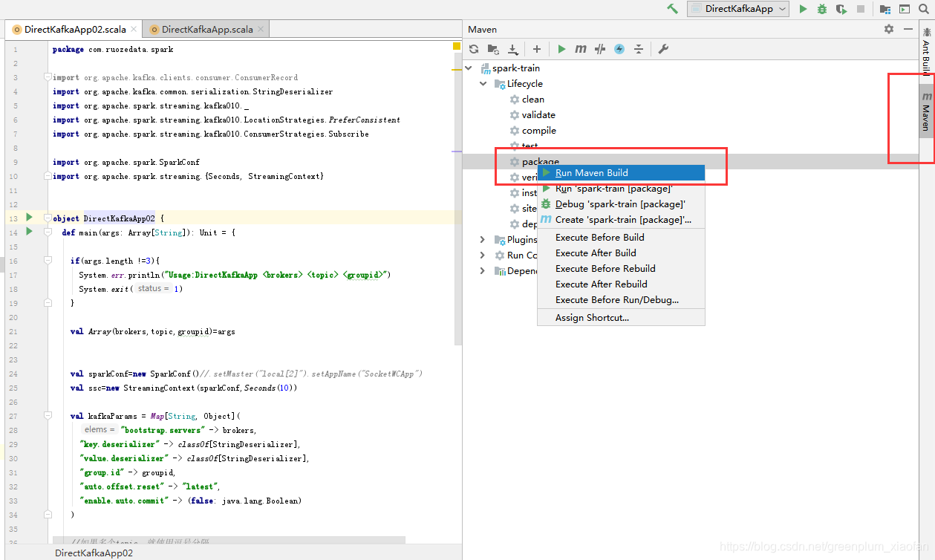The width and height of the screenshot is (935, 560).
Task: Toggle Skip Tests mode in Maven toolbar
Action: point(600,49)
